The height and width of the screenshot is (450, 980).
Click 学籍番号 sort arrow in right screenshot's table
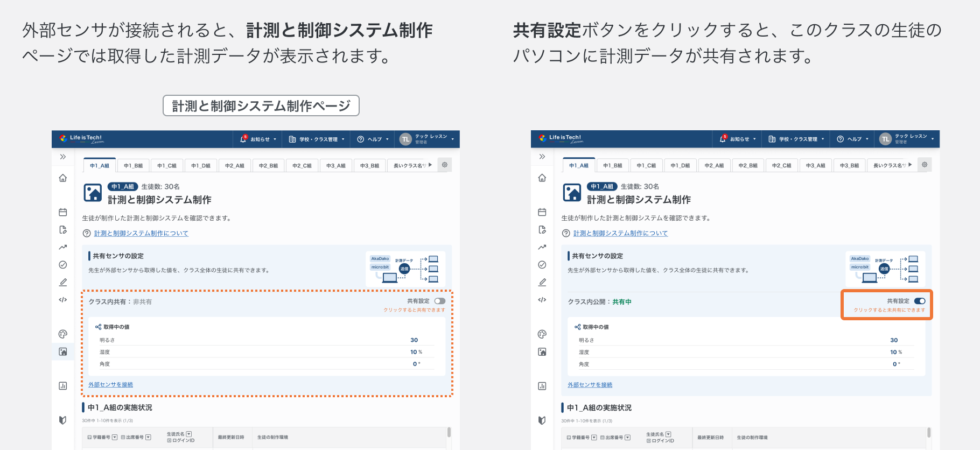pos(594,438)
